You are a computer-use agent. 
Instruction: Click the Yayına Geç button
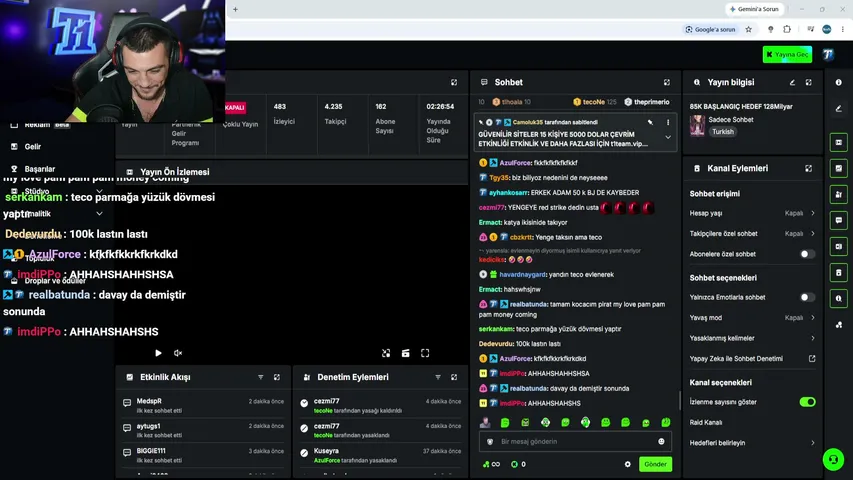coord(787,54)
